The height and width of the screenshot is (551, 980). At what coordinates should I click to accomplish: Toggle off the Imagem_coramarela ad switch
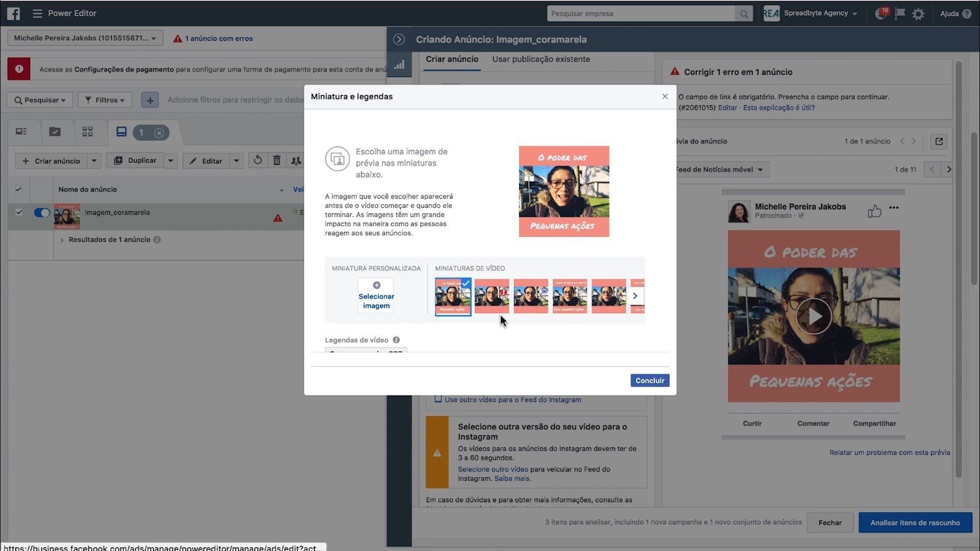(x=41, y=212)
